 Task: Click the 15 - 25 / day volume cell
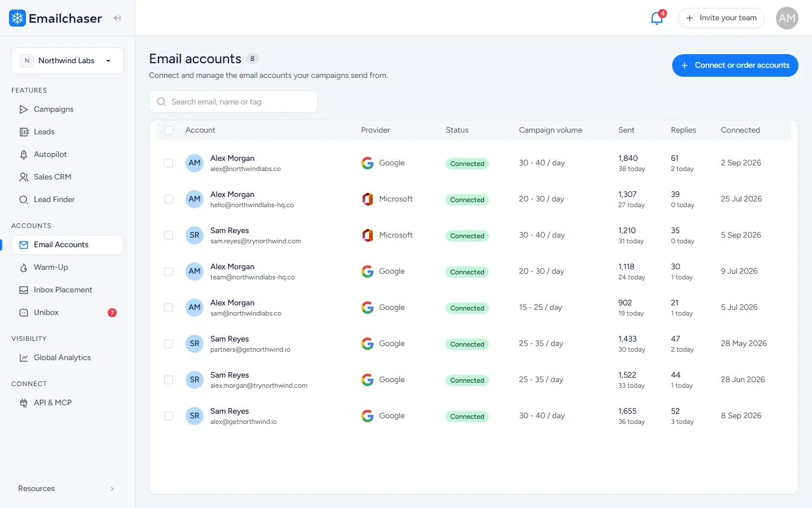[540, 308]
